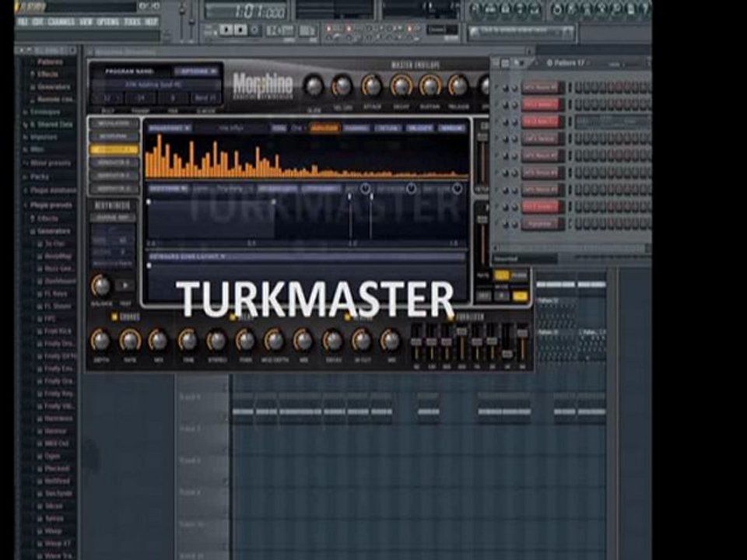
Task: Select the highlighted Generator A page
Action: 114,149
